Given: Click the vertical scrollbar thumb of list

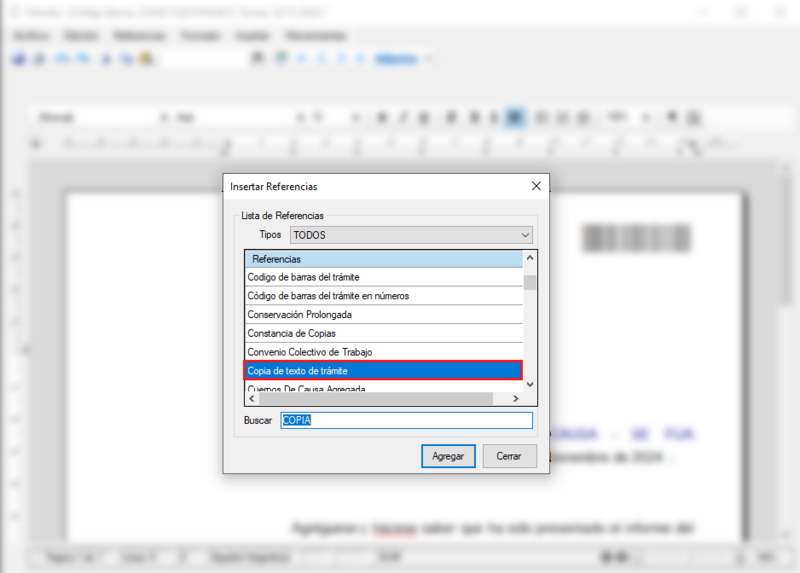Looking at the screenshot, I should pyautogui.click(x=530, y=282).
